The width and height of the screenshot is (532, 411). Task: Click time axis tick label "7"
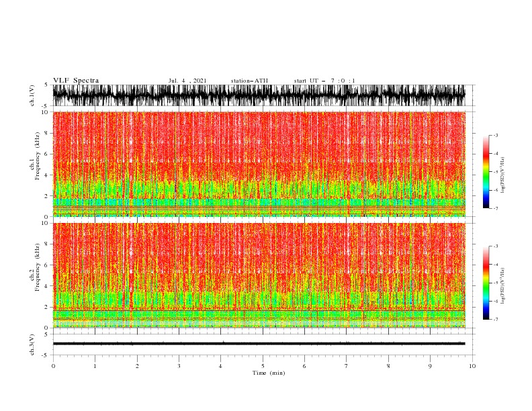coord(347,366)
